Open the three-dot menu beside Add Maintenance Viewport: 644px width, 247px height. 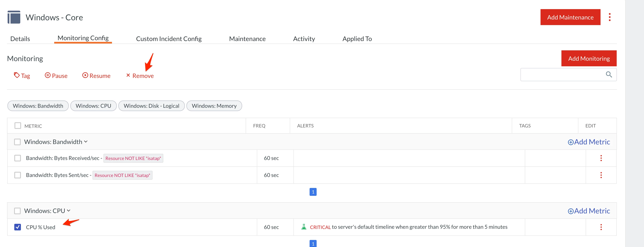609,17
